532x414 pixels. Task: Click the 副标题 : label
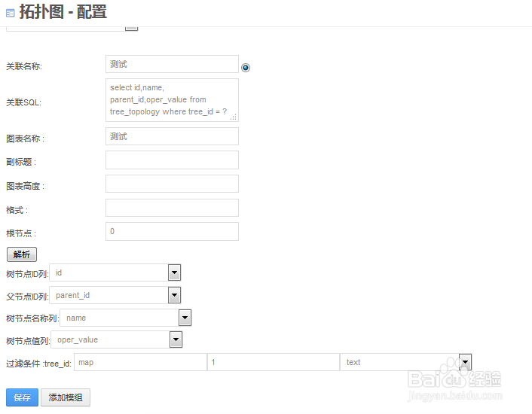click(x=21, y=162)
